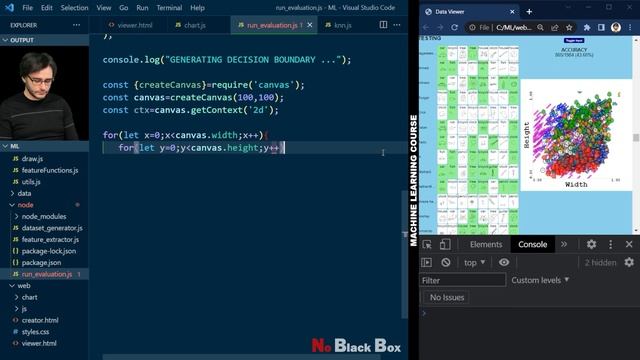The height and width of the screenshot is (360, 640).
Task: Click the VS Code logo icon
Action: tap(9, 8)
